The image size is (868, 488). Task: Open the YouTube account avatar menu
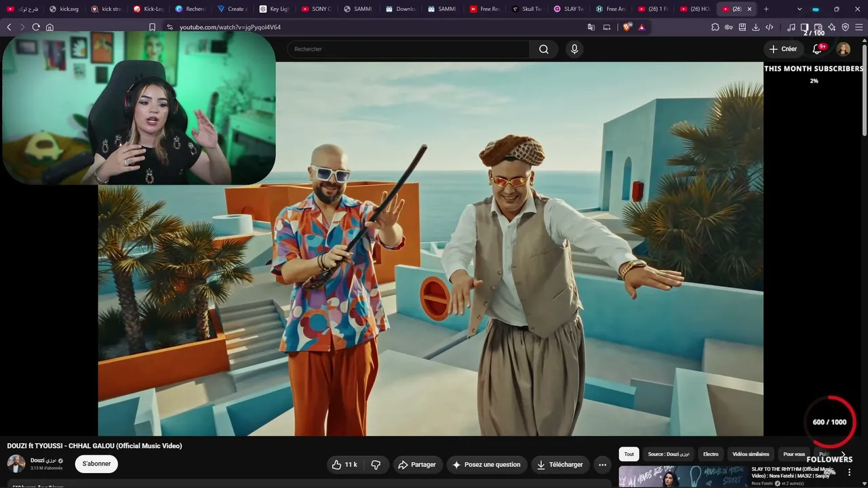[x=844, y=49]
